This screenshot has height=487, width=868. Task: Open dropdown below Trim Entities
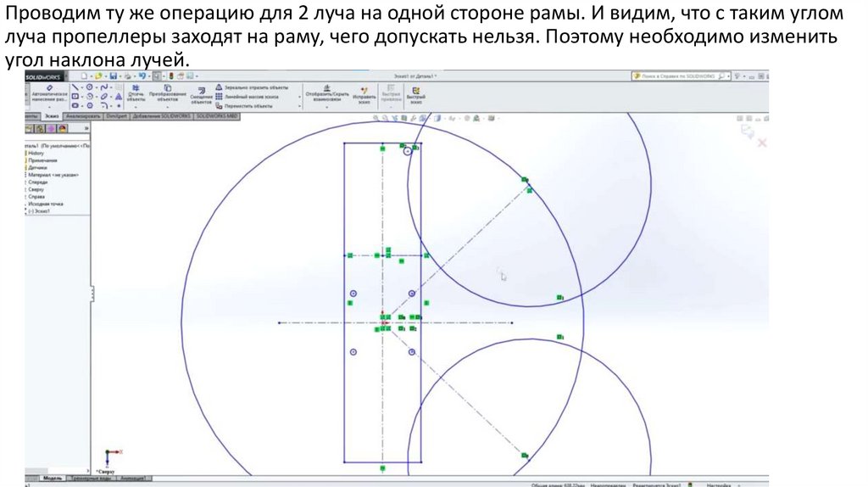click(136, 107)
